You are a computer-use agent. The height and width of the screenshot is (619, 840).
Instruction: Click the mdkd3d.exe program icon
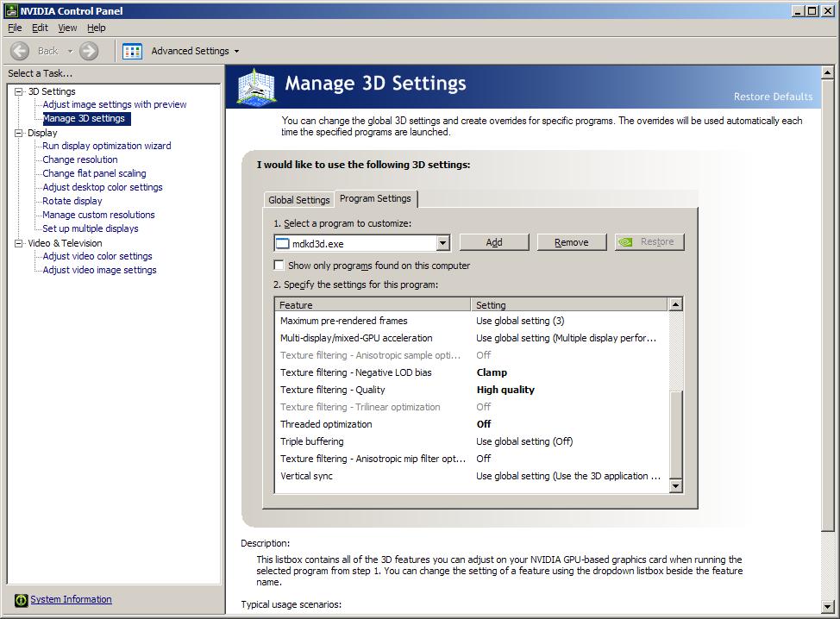282,244
